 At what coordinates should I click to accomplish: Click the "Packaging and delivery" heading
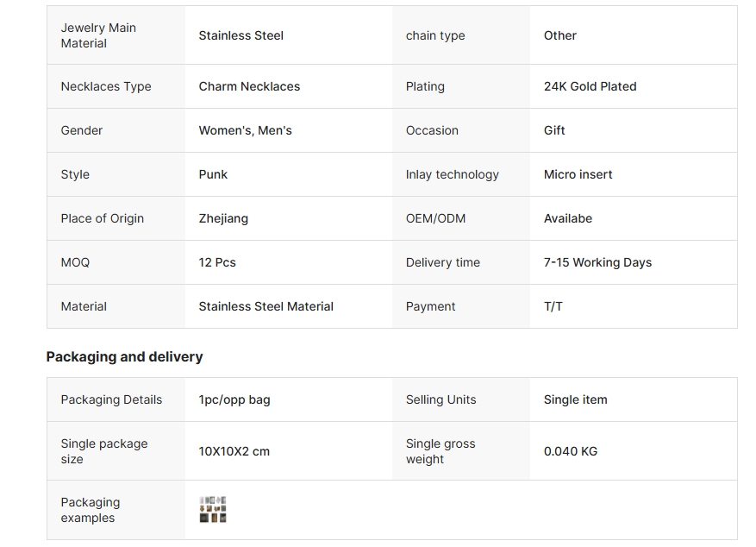tap(124, 356)
